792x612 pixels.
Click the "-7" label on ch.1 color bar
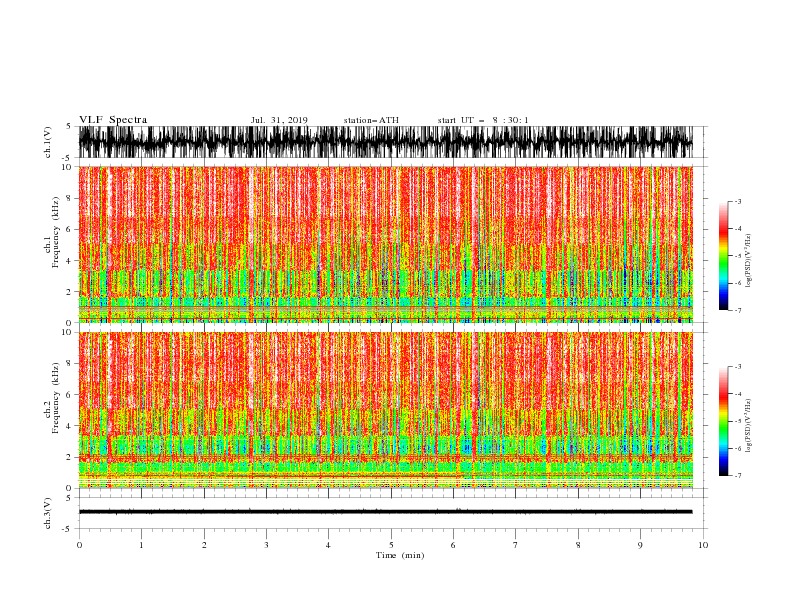pyautogui.click(x=737, y=310)
